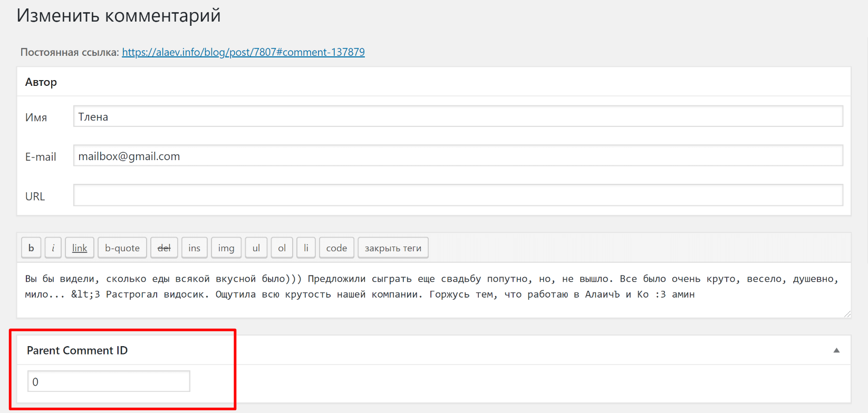
Task: Click the italic 'i' quicktag button
Action: tap(53, 248)
